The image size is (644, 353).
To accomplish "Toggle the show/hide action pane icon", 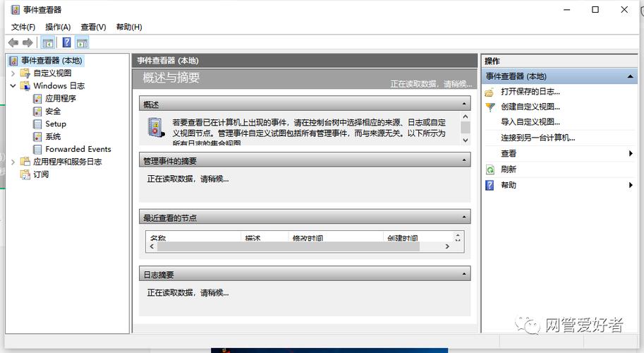I will pos(83,43).
